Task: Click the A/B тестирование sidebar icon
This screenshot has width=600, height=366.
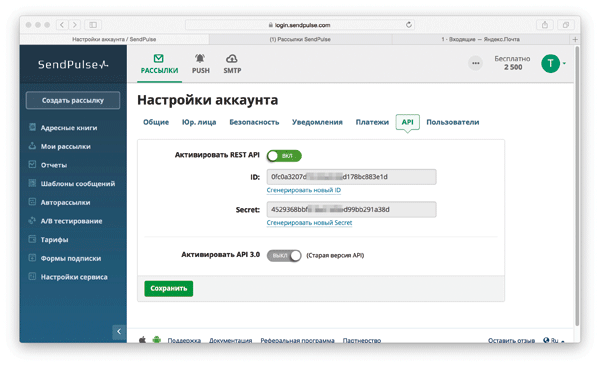Action: coord(33,221)
